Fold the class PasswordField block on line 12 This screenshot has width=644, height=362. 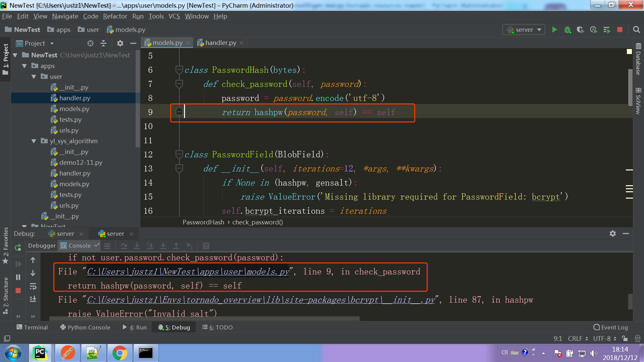[179, 154]
